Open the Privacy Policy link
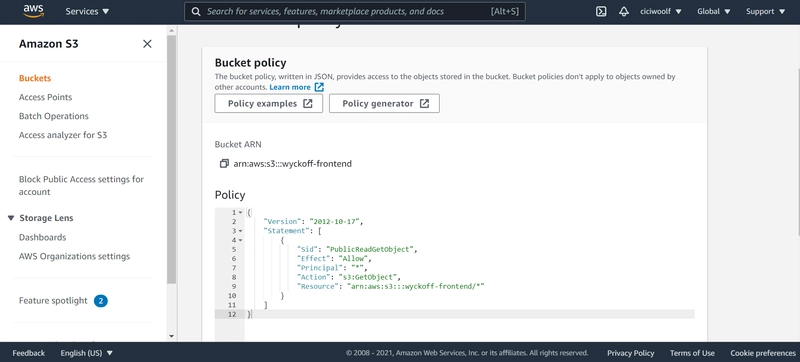 tap(630, 353)
